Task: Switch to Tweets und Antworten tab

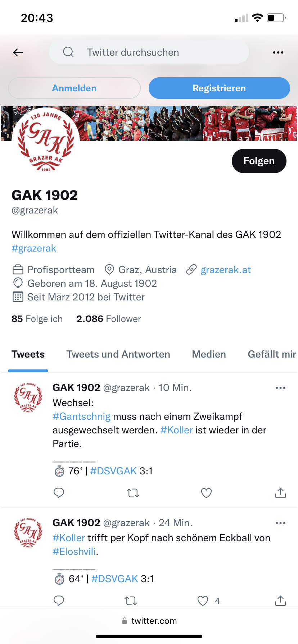Action: (118, 354)
